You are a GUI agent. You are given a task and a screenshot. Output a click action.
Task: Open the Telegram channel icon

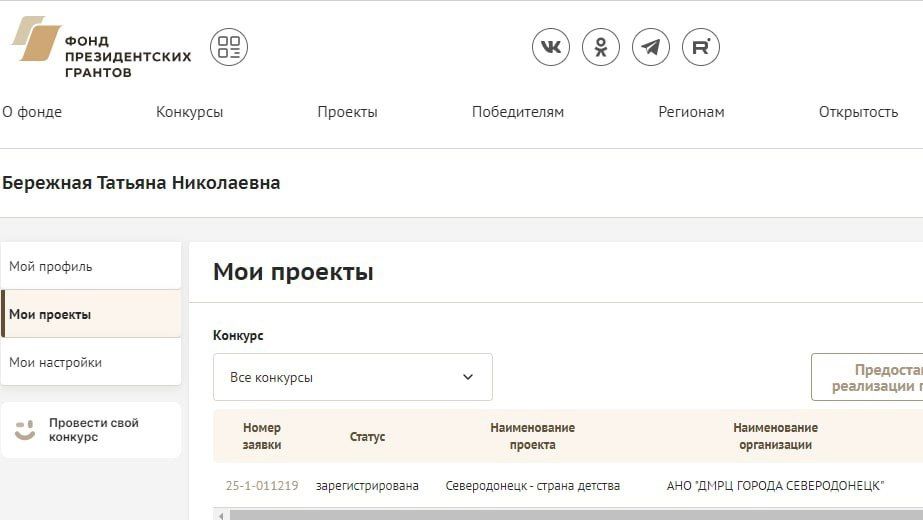point(650,47)
